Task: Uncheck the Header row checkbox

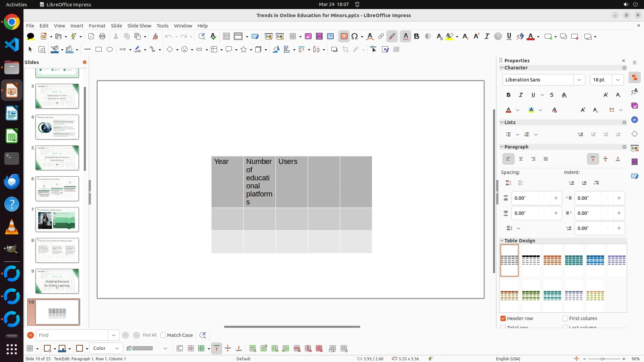Action: 503,318
